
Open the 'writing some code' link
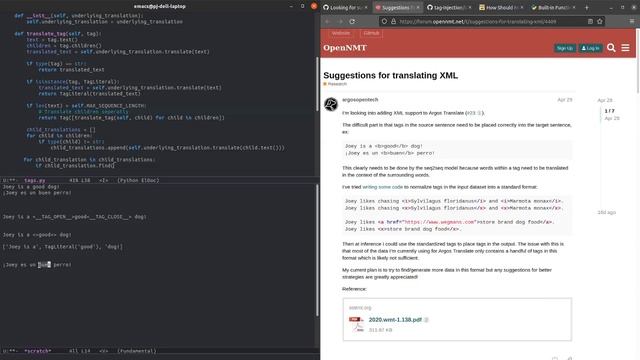click(x=382, y=187)
